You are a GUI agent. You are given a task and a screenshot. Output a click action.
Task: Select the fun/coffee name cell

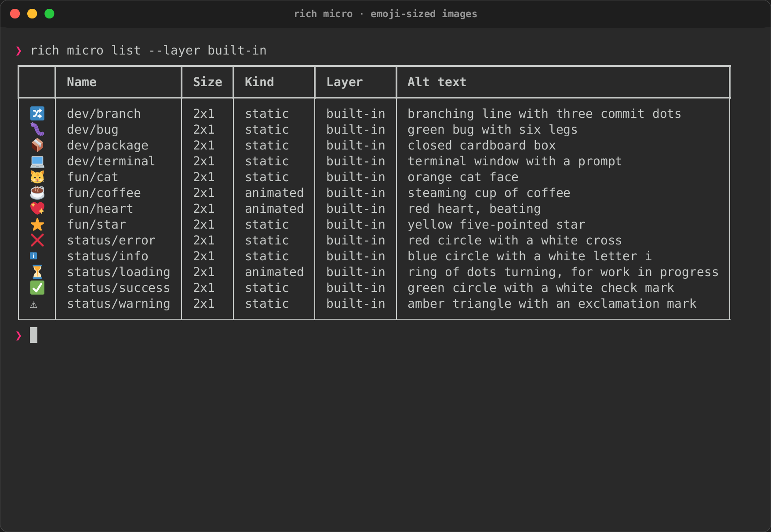coord(104,193)
